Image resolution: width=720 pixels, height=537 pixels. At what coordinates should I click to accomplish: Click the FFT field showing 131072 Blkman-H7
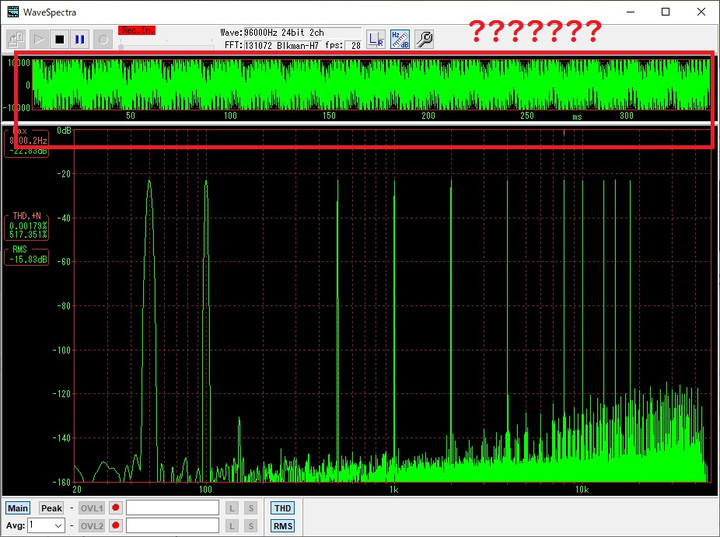[282, 45]
